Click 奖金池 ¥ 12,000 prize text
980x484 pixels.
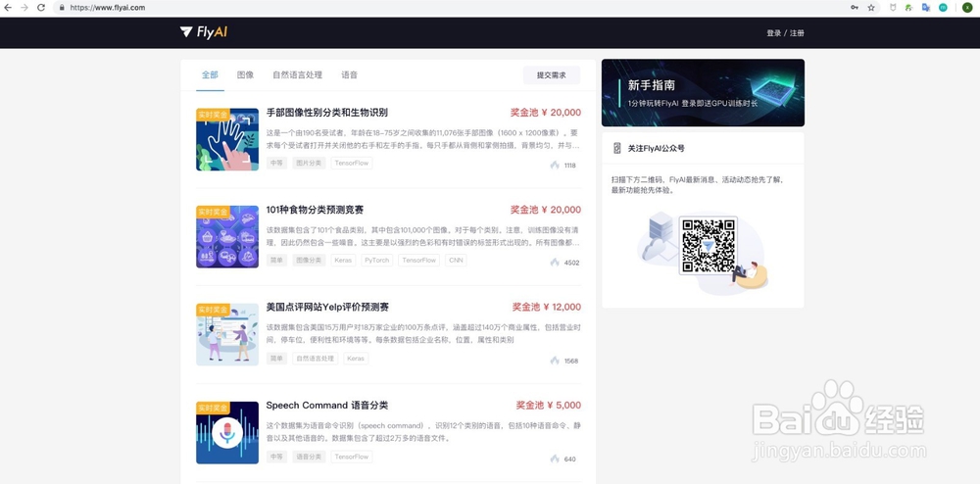[x=546, y=308]
